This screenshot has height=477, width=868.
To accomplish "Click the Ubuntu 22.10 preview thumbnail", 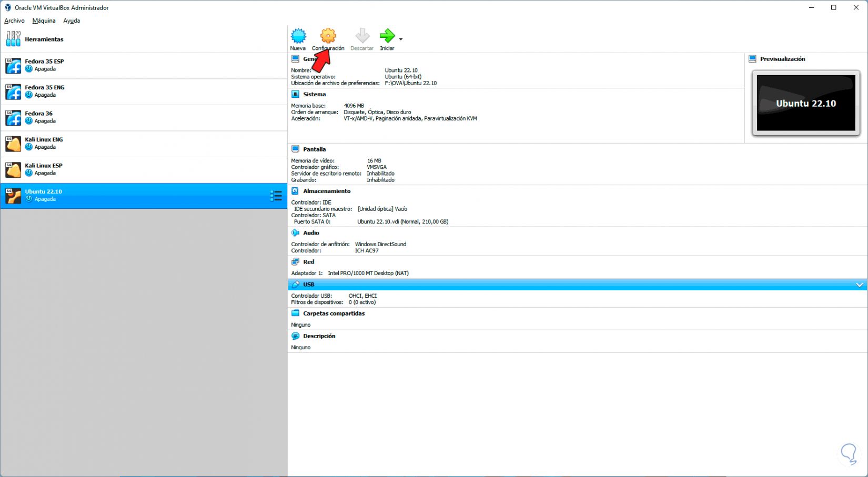I will click(806, 103).
